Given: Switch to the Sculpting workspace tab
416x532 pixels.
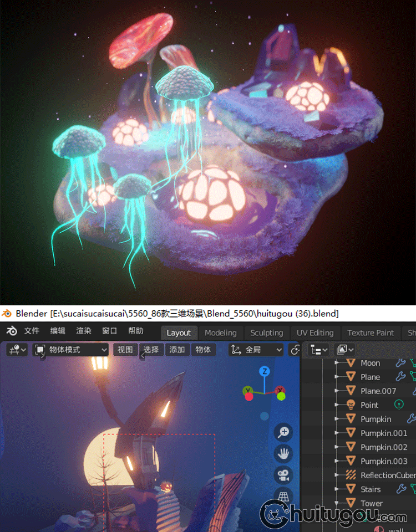Looking at the screenshot, I should click(266, 333).
